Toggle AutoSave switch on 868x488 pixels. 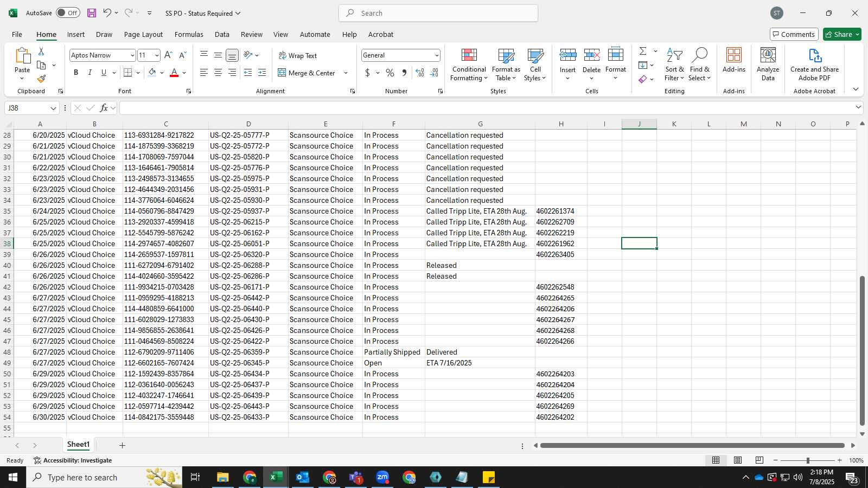[68, 13]
